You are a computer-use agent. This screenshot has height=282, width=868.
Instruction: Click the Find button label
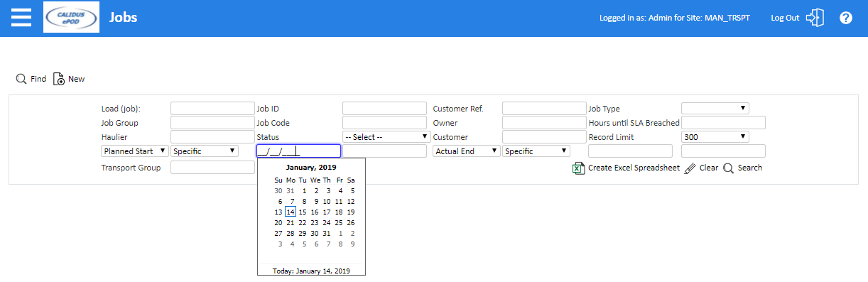click(x=38, y=79)
